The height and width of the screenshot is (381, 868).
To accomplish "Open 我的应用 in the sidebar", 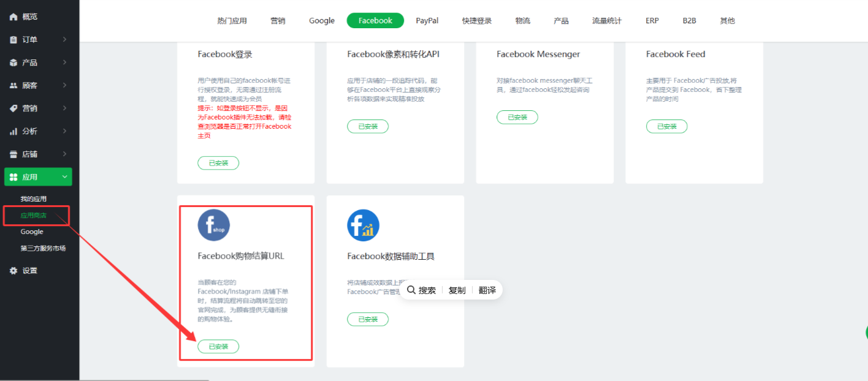I will click(x=34, y=199).
